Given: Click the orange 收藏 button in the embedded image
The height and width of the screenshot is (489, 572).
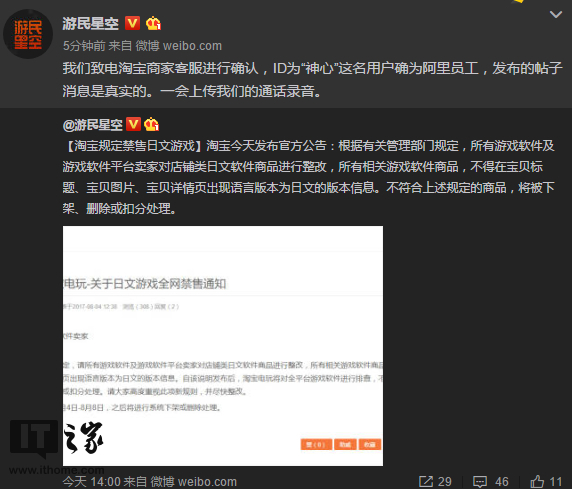Looking at the screenshot, I should [370, 444].
